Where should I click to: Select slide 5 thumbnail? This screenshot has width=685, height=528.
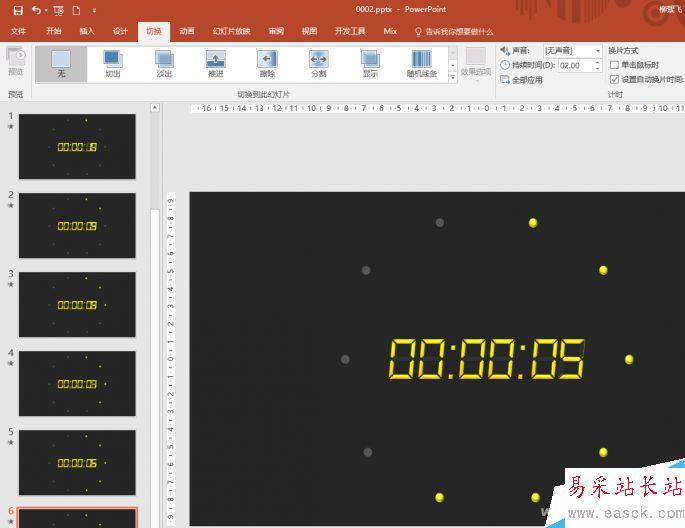tap(77, 462)
